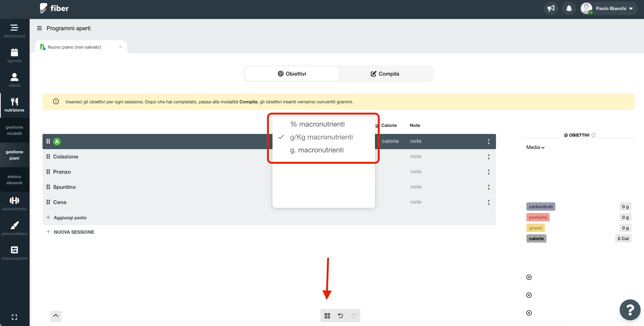Click note field of Spuntino row
This screenshot has height=326, width=644.
tap(416, 187)
